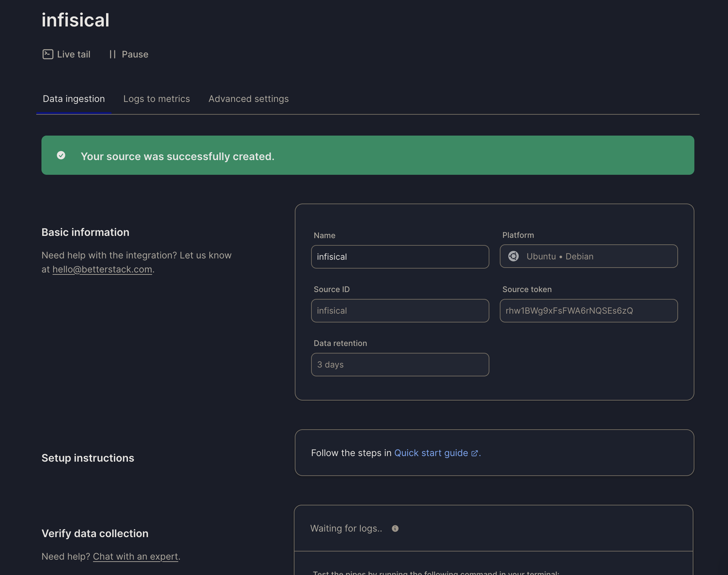Switch to Data ingestion tab
Screen dimensions: 728x575
pyautogui.click(x=74, y=99)
